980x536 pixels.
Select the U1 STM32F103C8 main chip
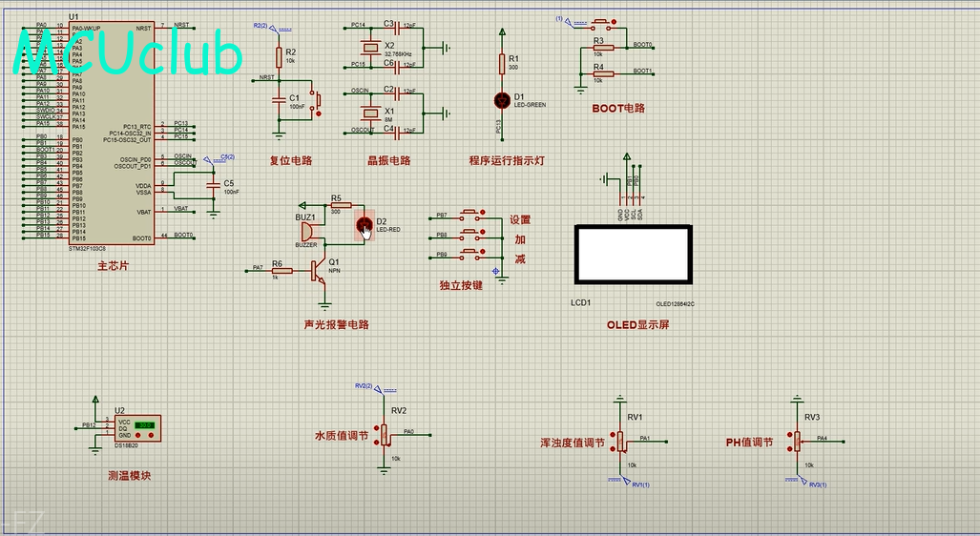point(112,134)
